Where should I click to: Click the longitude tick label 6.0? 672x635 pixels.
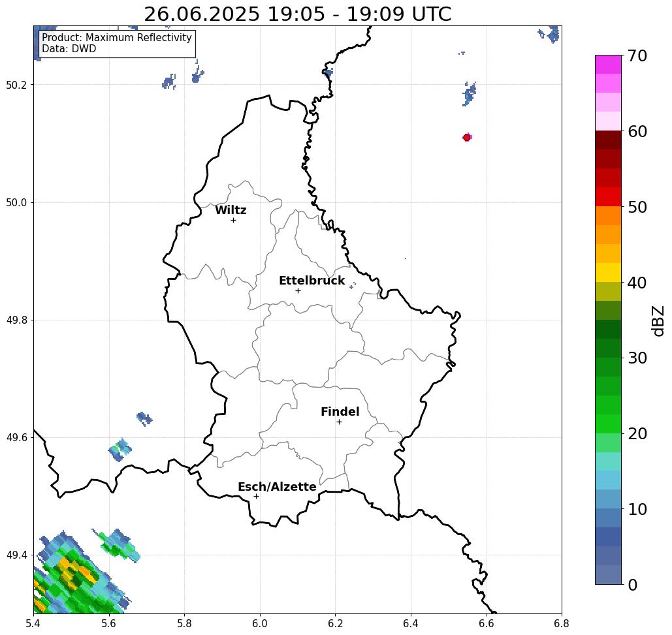pyautogui.click(x=260, y=623)
